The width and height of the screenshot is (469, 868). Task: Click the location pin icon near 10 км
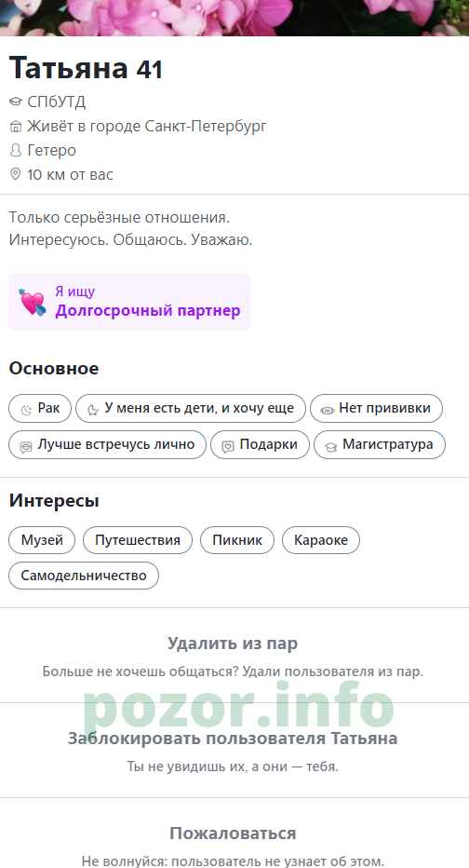click(16, 174)
